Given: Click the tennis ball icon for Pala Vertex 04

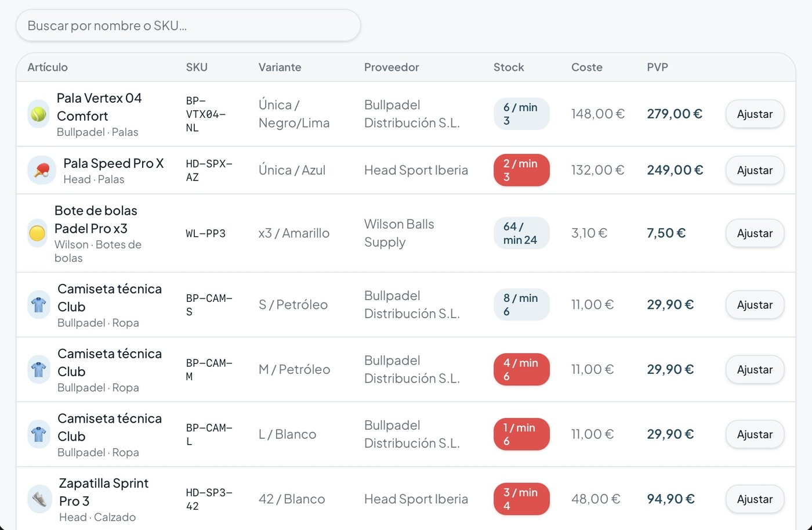Looking at the screenshot, I should point(38,114).
